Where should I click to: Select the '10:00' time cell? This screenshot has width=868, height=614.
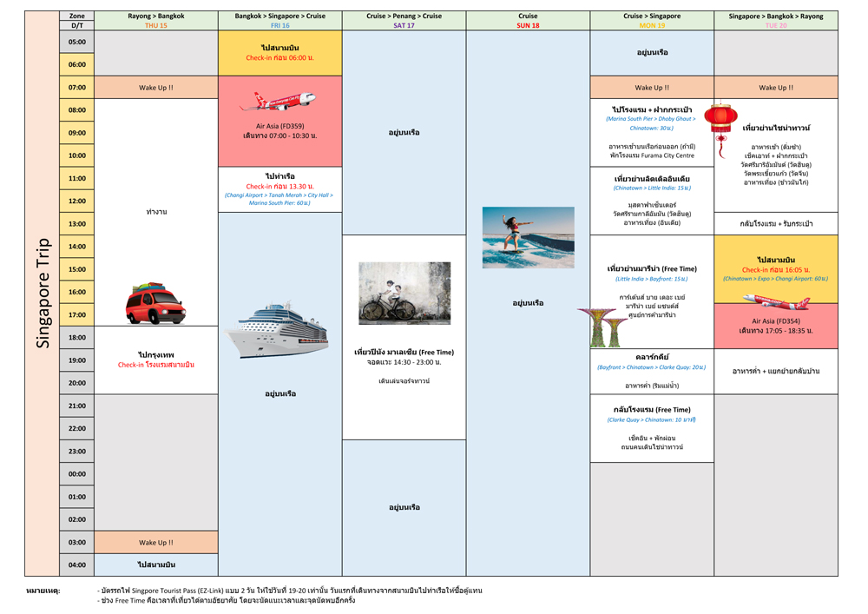click(77, 155)
